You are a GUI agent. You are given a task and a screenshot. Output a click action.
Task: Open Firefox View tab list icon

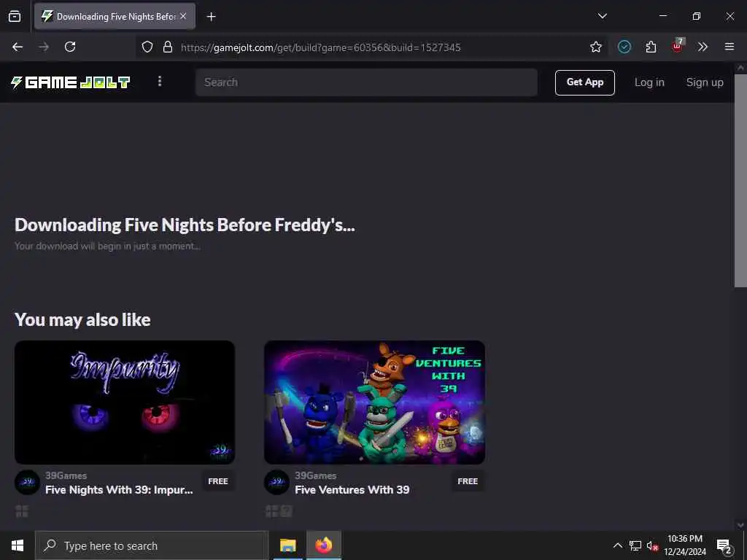tap(15, 16)
